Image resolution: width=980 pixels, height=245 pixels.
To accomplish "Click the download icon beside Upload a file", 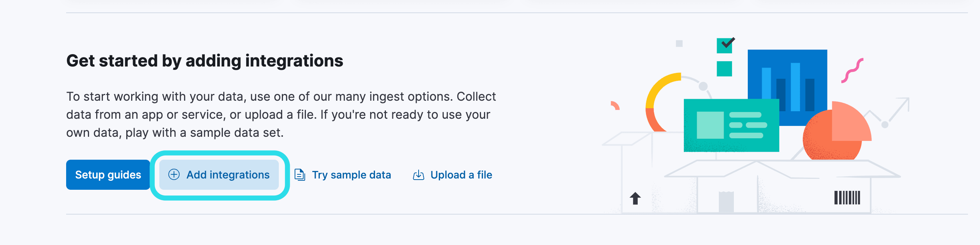I will click(419, 175).
